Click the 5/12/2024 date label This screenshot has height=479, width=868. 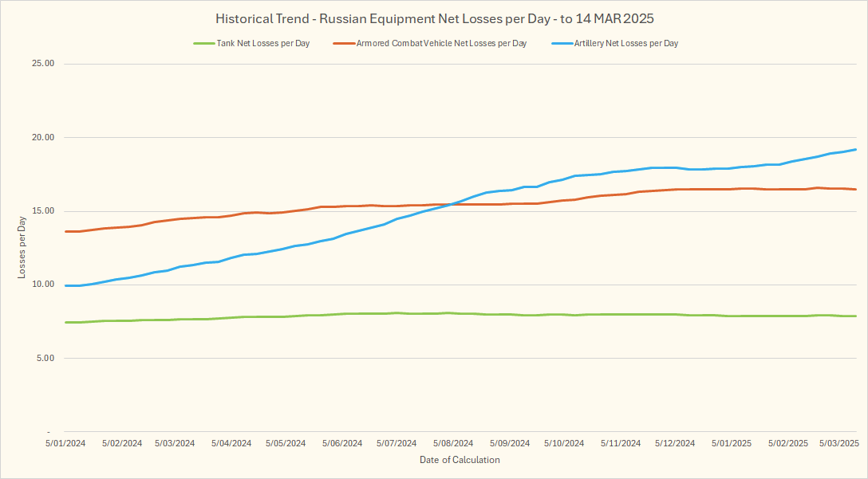pyautogui.click(x=675, y=443)
